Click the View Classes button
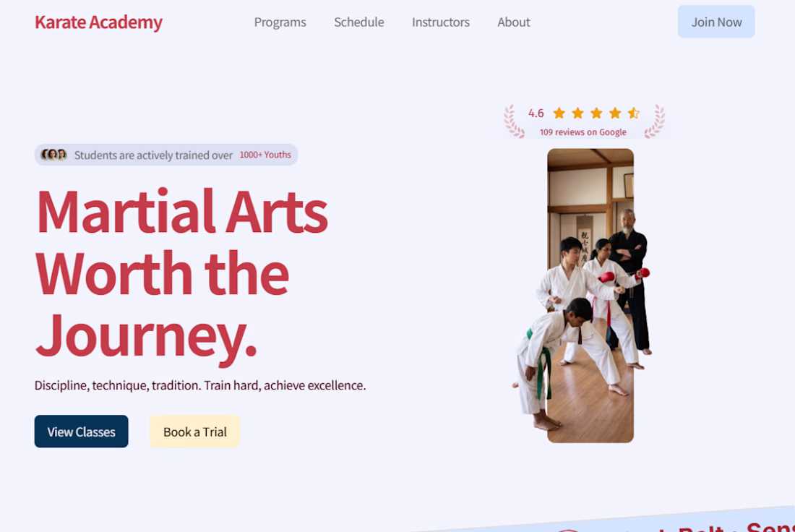Image resolution: width=795 pixels, height=532 pixels. [x=81, y=432]
